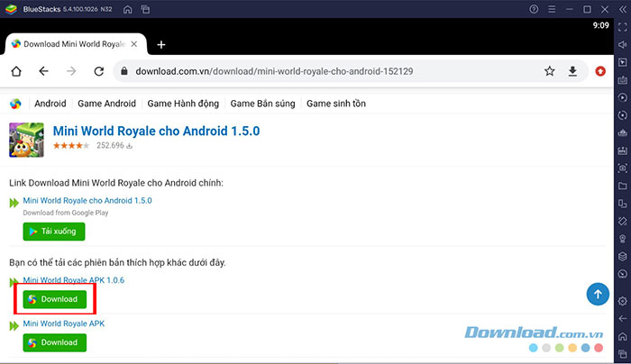
Task: Click the padlock site security icon
Action: [x=124, y=71]
